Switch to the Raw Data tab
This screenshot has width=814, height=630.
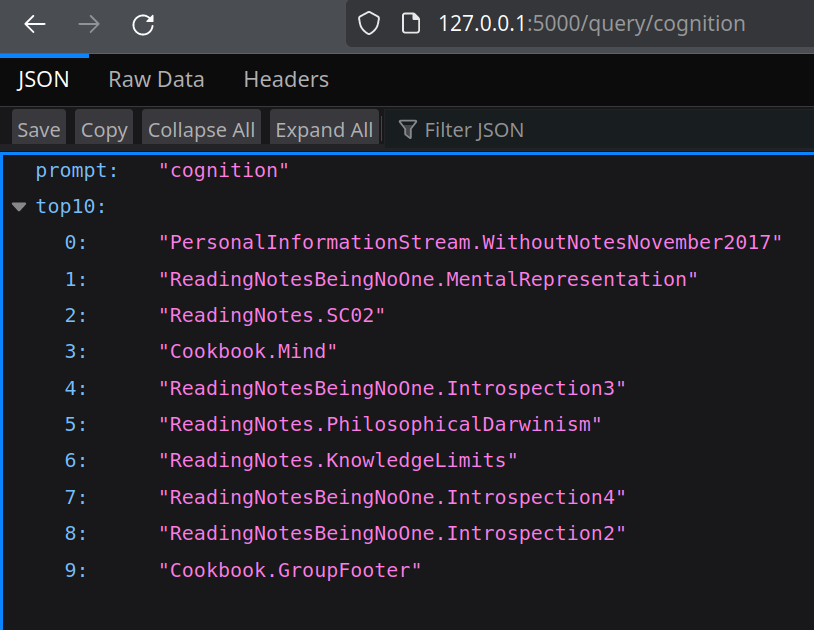point(156,79)
